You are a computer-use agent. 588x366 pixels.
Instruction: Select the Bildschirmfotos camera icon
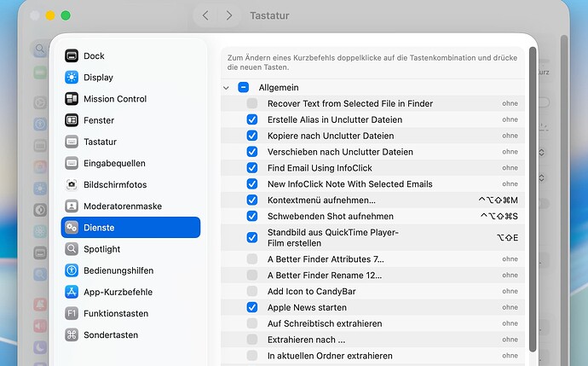72,184
